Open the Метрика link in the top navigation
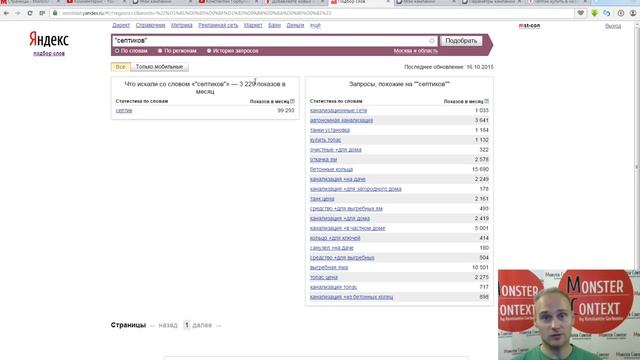The image size is (640, 360). tap(182, 25)
